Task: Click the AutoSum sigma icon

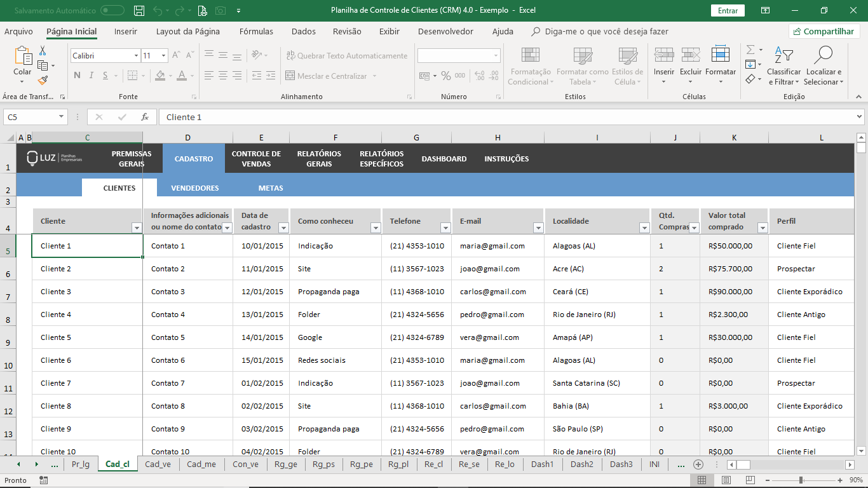Action: pyautogui.click(x=750, y=50)
